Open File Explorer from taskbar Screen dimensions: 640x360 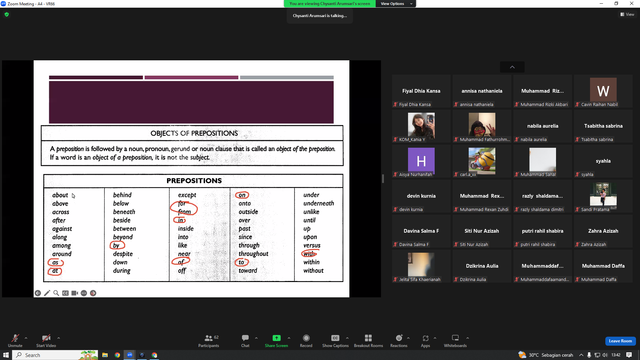click(105, 355)
